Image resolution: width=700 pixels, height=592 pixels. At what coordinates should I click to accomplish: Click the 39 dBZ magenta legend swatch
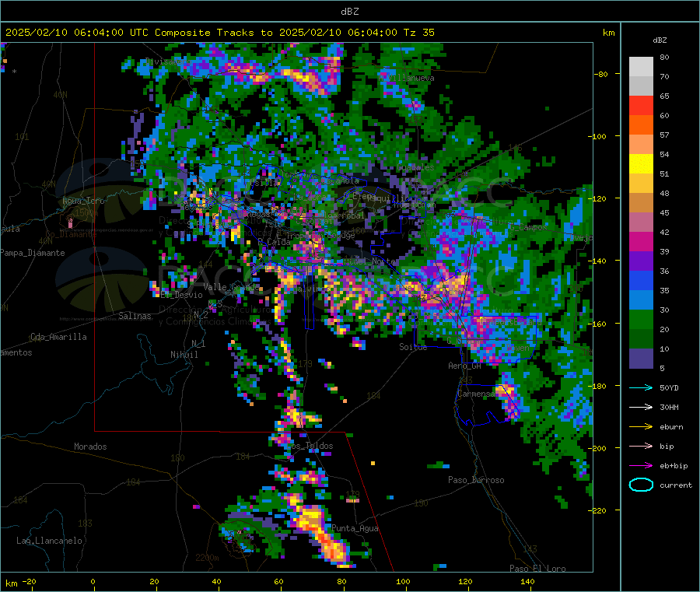[641, 241]
